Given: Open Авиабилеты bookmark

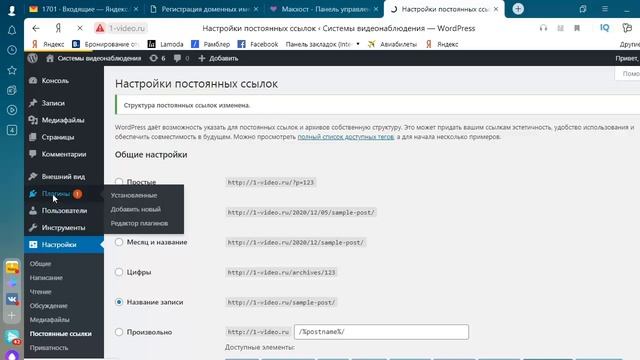Looking at the screenshot, I should pyautogui.click(x=392, y=44).
